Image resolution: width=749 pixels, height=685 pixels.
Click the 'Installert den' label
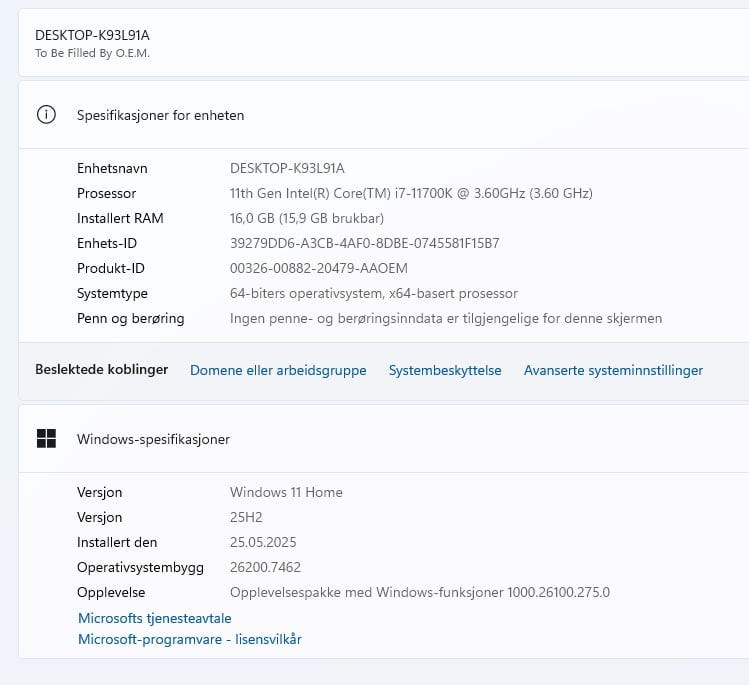[x=117, y=542]
